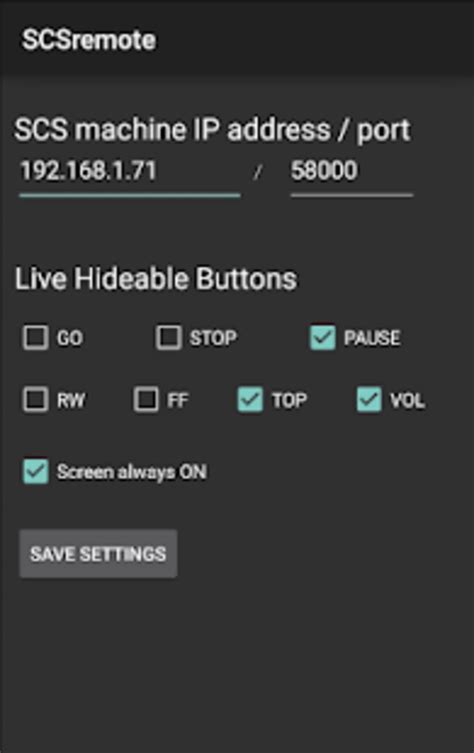Tap the SCSremote app title

(x=89, y=40)
